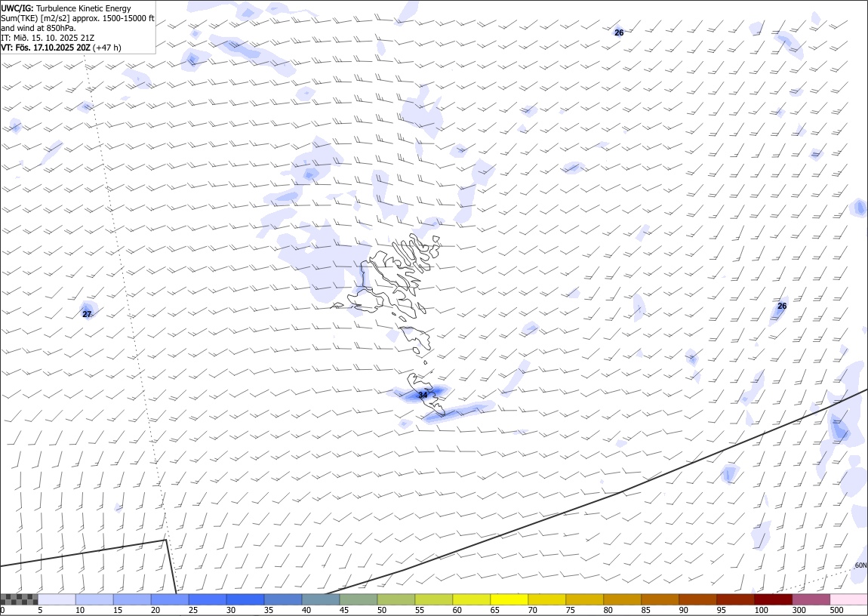The height and width of the screenshot is (616, 868).
Task: Click the 15–20 legend color block
Action: [x=132, y=599]
